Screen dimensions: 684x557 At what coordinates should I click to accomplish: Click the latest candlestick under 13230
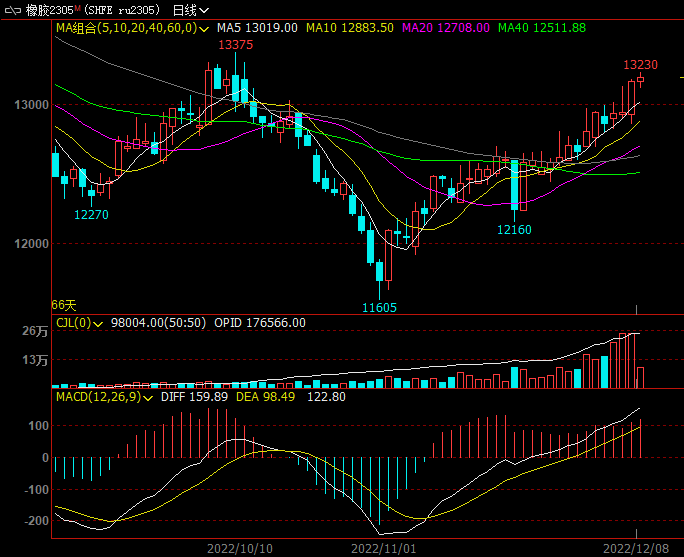pos(640,79)
